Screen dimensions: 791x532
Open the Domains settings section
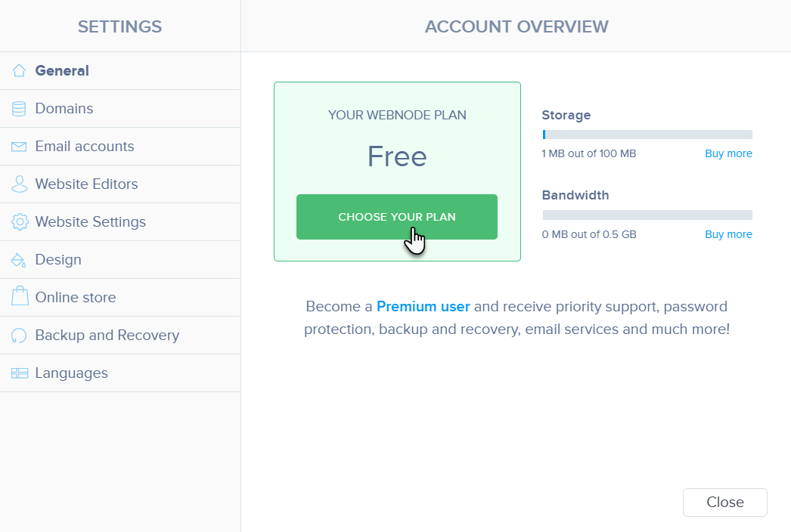[x=120, y=108]
